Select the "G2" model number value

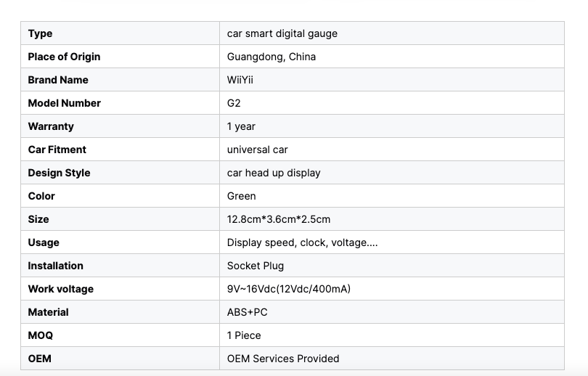coord(234,103)
